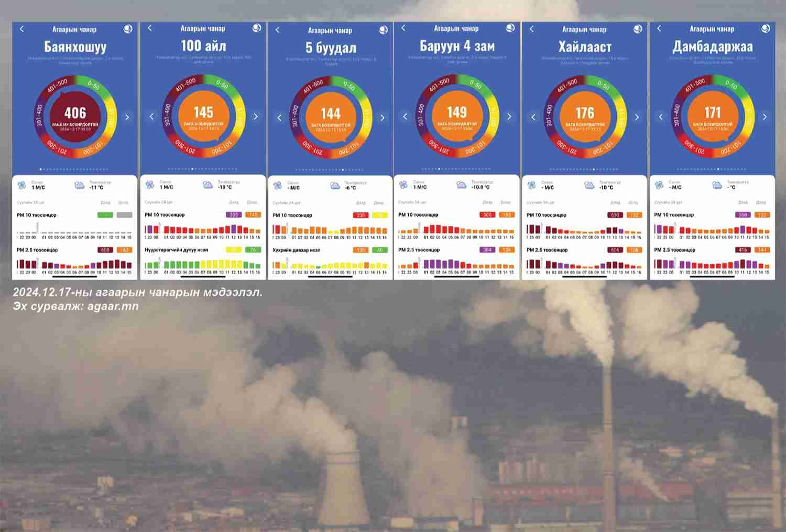Click the cloud temperature icon under Баруун 4 зам

click(461, 184)
